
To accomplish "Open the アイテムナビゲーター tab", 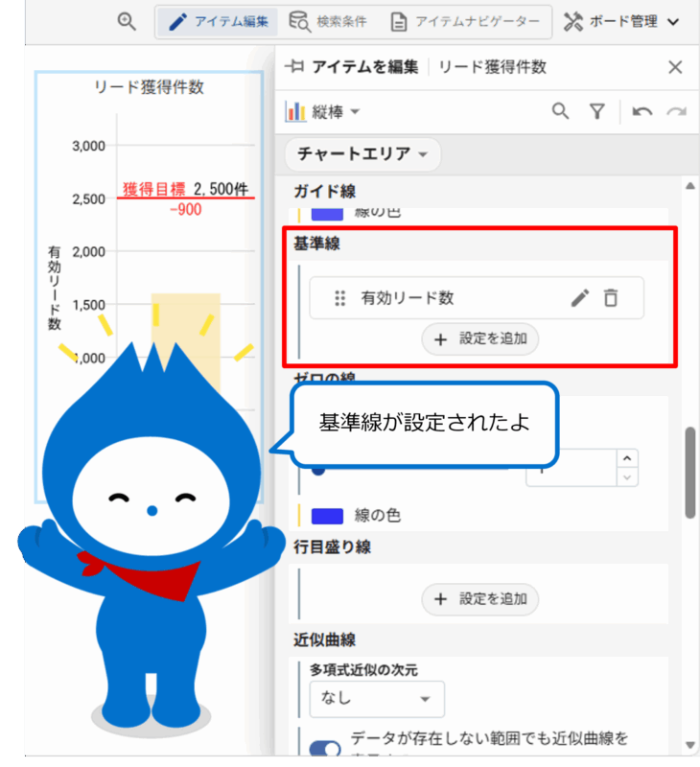I will click(465, 21).
